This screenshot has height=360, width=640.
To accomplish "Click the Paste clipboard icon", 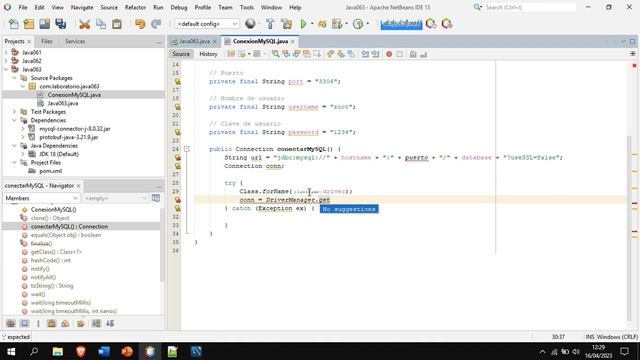I will [x=117, y=24].
